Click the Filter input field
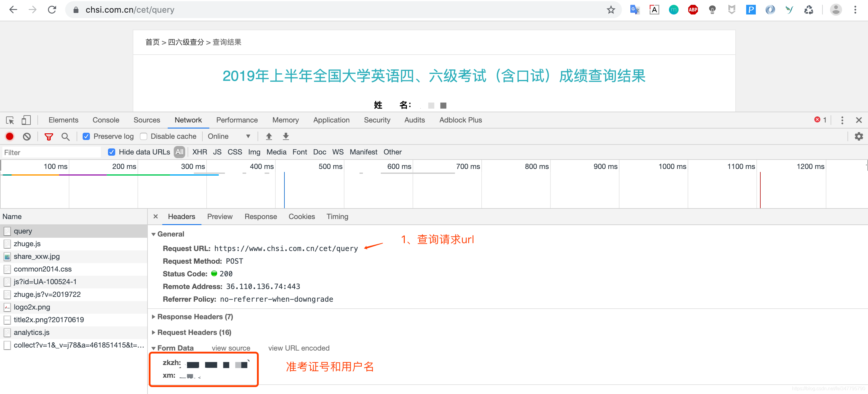The width and height of the screenshot is (868, 394). coord(51,152)
